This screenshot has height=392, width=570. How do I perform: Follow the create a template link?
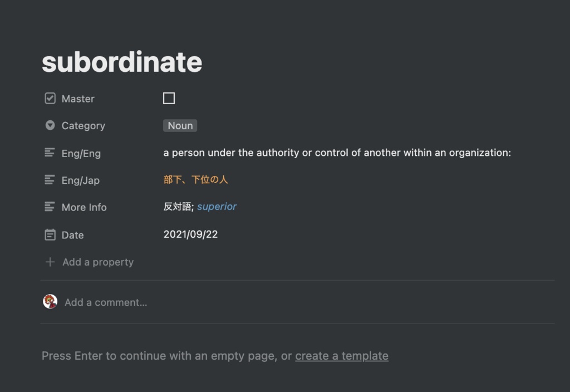pyautogui.click(x=341, y=356)
